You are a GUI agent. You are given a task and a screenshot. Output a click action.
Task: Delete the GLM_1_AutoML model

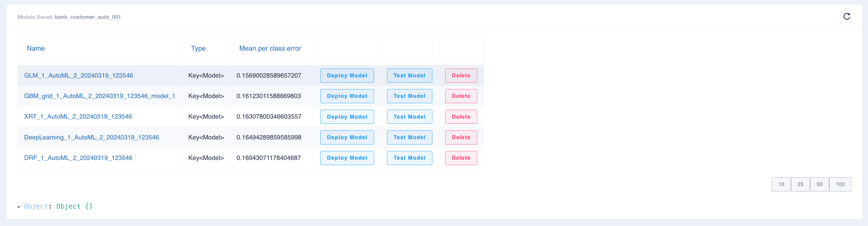[461, 75]
